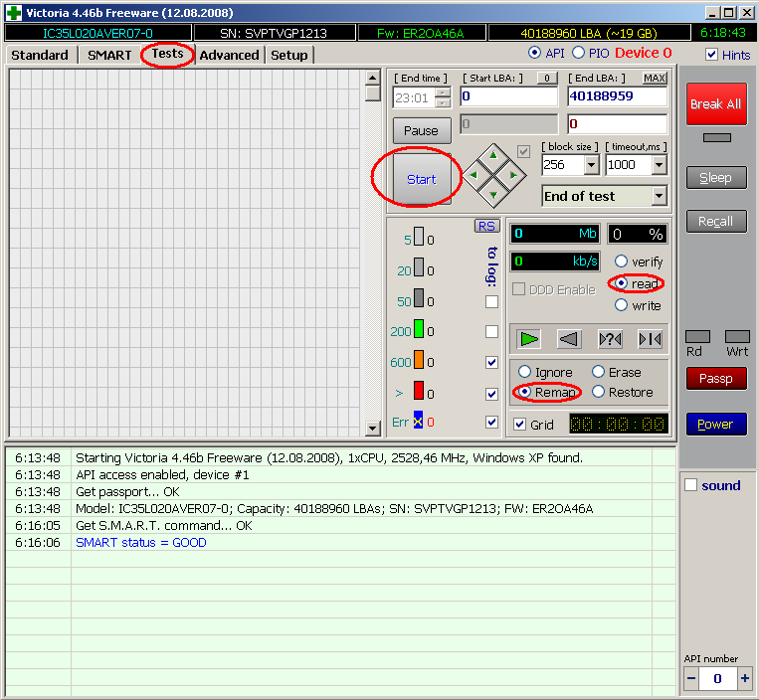The image size is (759, 700).
Task: Click the red Break All button
Action: click(x=716, y=103)
